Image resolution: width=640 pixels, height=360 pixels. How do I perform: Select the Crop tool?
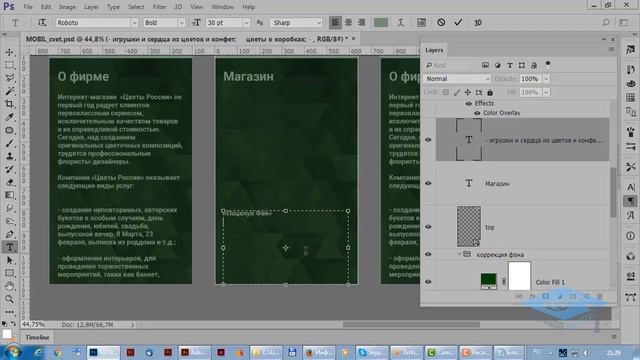click(9, 104)
